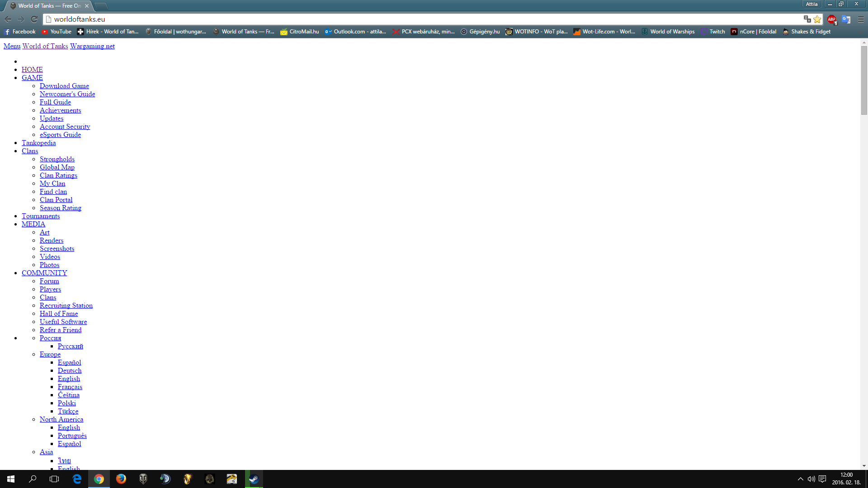Select Русский language link

pos(71,346)
